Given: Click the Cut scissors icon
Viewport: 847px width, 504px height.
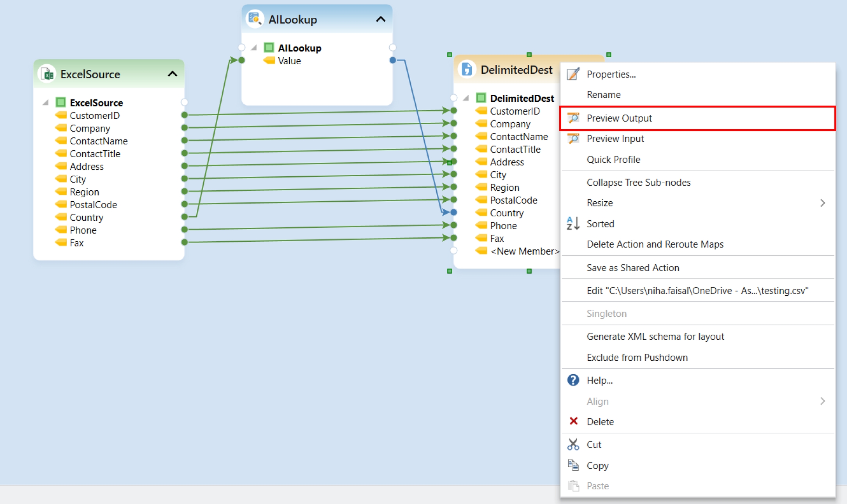Looking at the screenshot, I should tap(573, 444).
